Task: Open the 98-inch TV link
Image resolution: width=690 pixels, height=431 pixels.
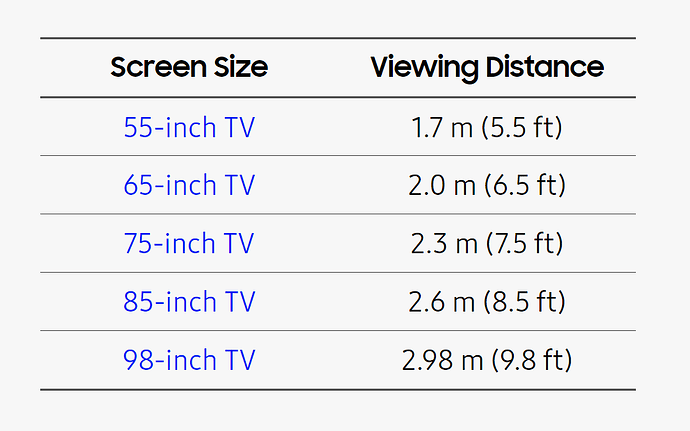Action: pos(189,360)
